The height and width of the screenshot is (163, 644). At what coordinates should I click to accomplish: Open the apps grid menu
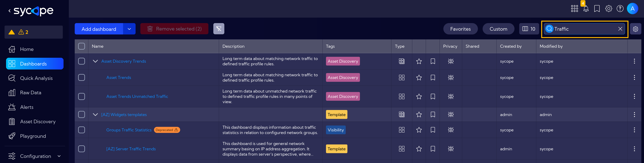pos(574,9)
